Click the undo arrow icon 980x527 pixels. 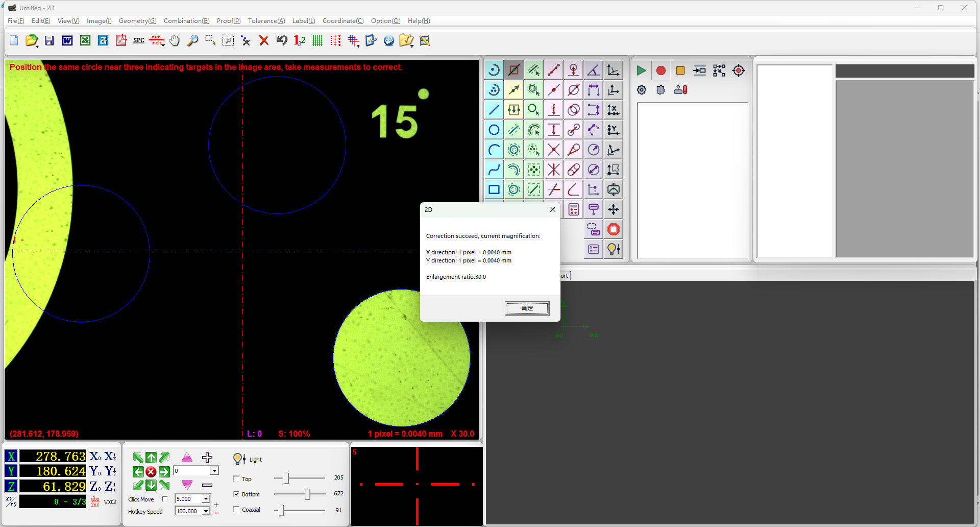tap(282, 41)
